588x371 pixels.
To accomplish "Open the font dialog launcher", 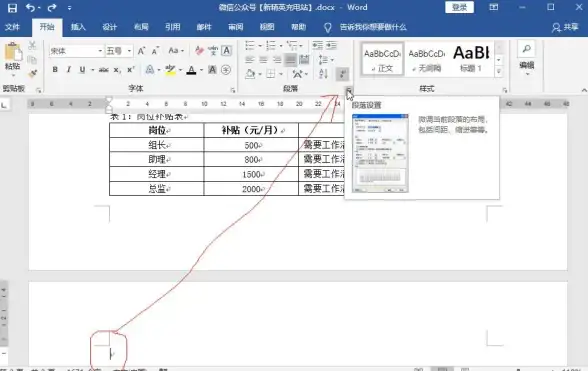I will coord(233,90).
